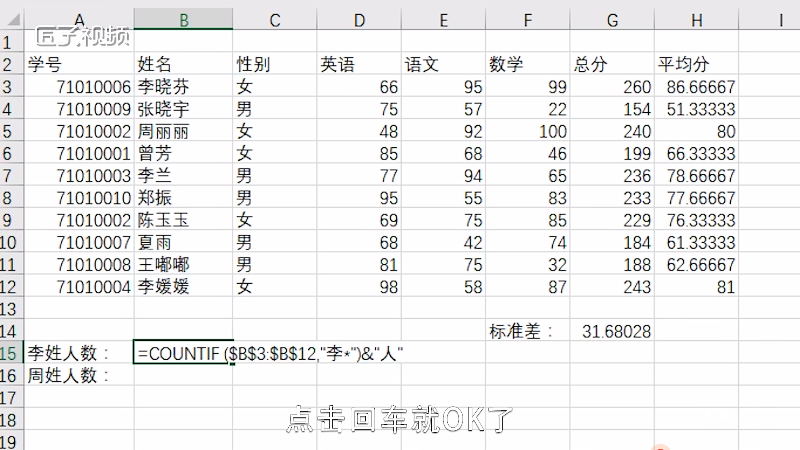Select the average score 86.66667 cell
This screenshot has height=450, width=800.
696,87
